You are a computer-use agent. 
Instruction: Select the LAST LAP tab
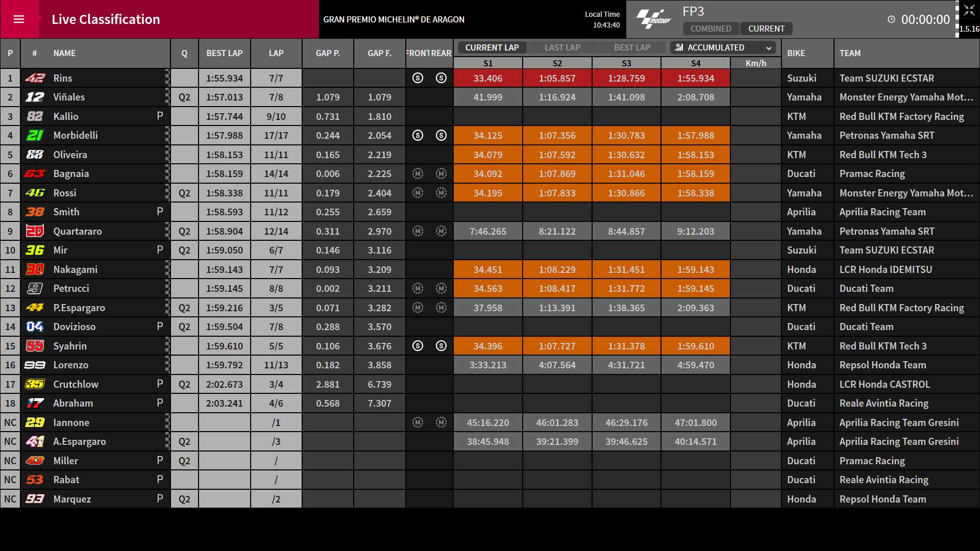(x=562, y=47)
